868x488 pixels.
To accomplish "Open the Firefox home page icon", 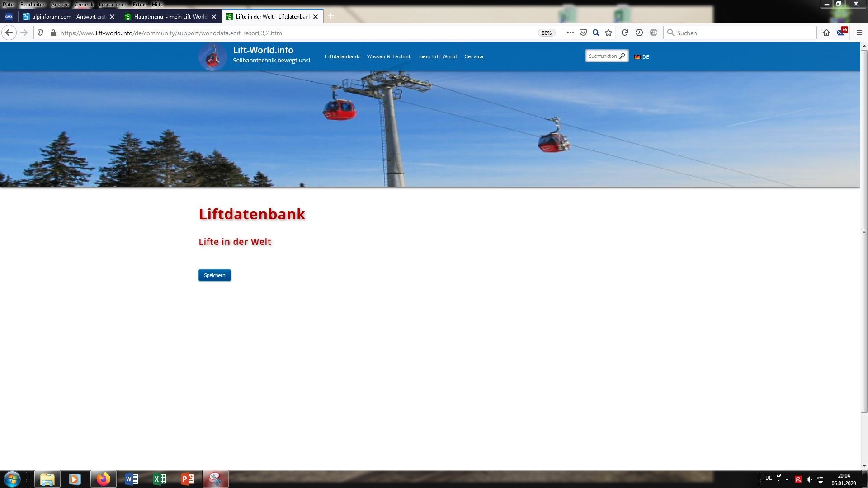I will tap(826, 33).
